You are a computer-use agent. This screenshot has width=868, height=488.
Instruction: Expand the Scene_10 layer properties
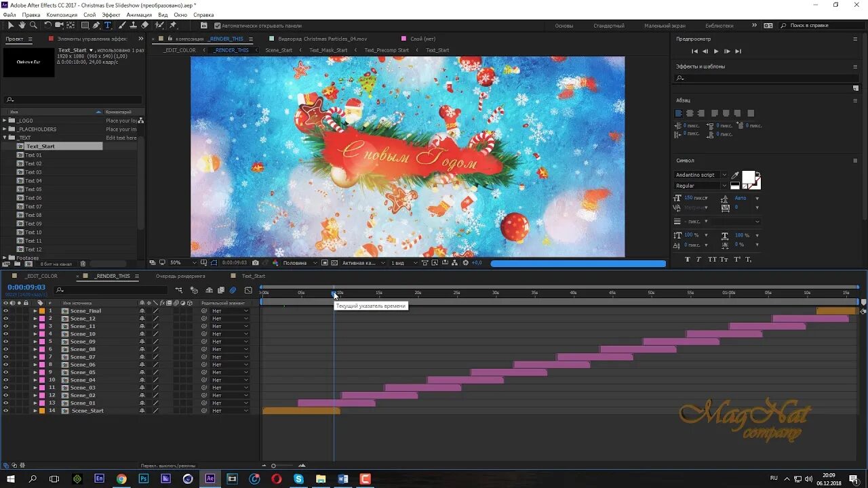point(35,334)
